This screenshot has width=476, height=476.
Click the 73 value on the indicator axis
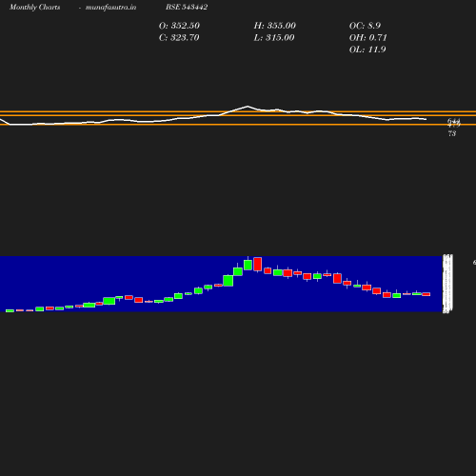452,133
